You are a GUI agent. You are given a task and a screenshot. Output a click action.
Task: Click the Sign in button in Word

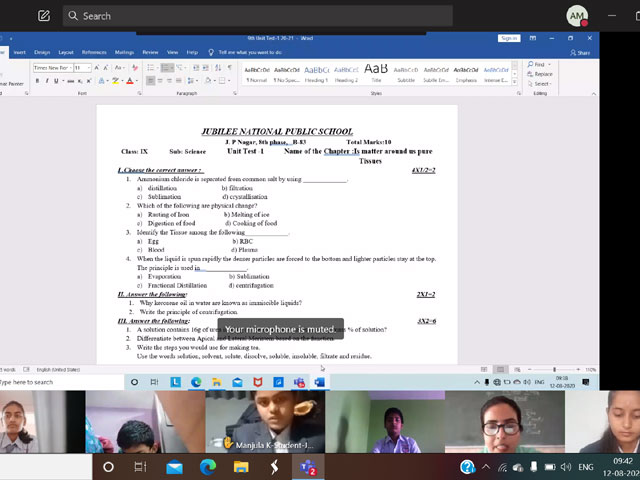coord(508,38)
